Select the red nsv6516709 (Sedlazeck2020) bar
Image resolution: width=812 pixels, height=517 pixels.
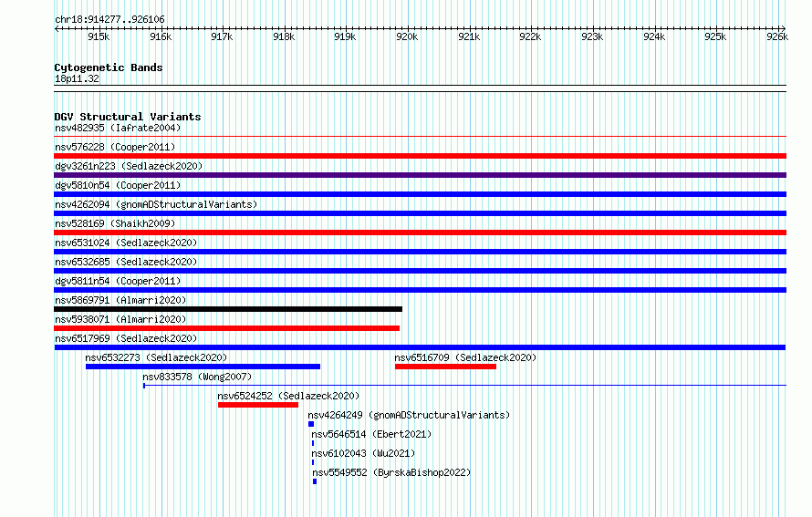[x=445, y=367]
